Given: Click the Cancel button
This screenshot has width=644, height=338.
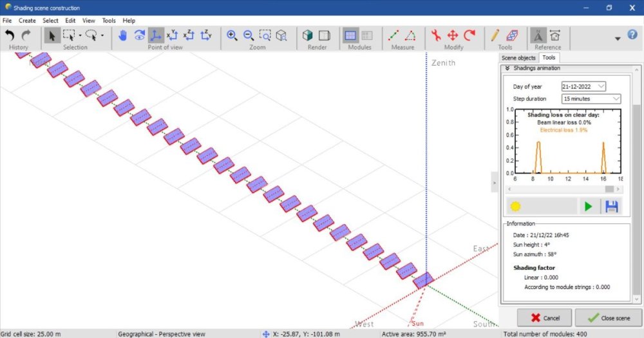Looking at the screenshot, I should click(x=544, y=318).
